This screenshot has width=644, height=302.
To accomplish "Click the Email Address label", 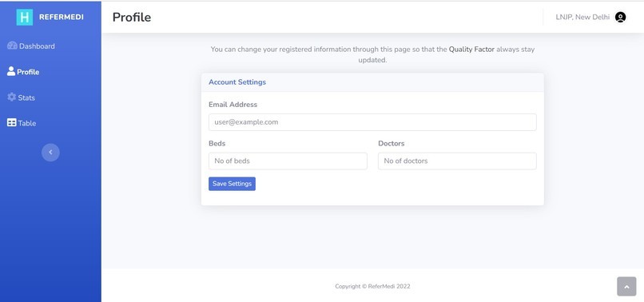I will (233, 105).
